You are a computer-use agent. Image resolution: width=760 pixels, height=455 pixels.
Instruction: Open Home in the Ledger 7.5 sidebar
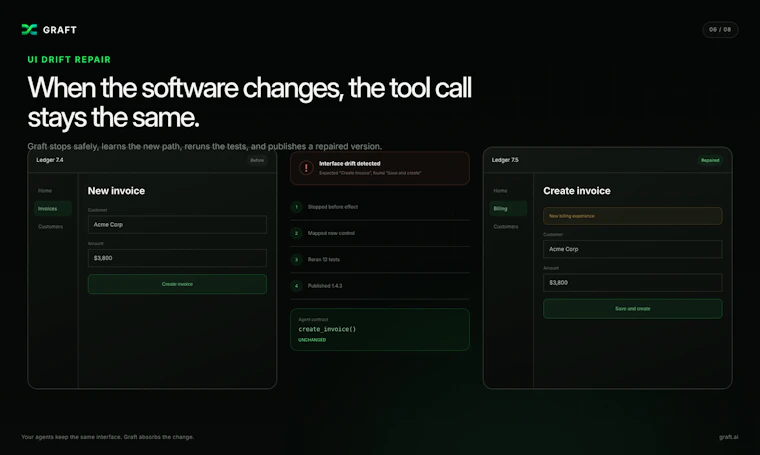[500, 190]
